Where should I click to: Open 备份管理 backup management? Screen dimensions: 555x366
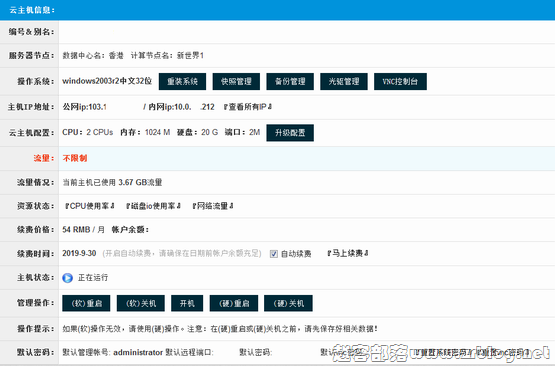point(290,81)
